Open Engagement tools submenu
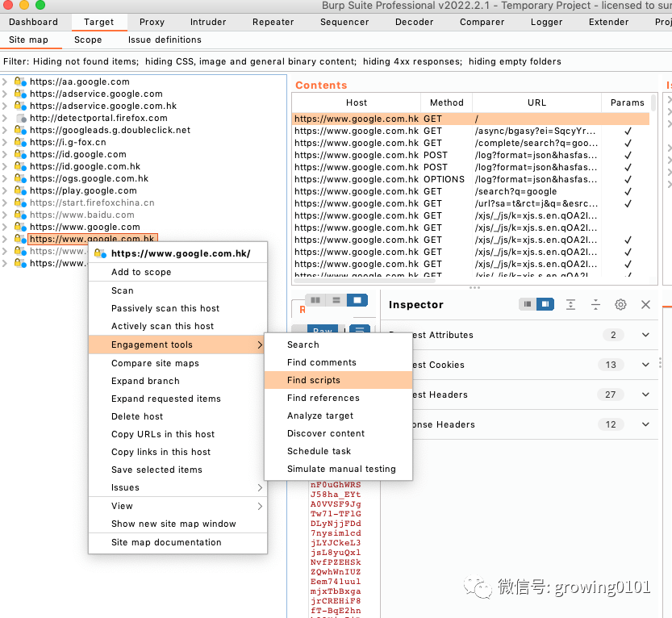This screenshot has height=618, width=672. [177, 344]
